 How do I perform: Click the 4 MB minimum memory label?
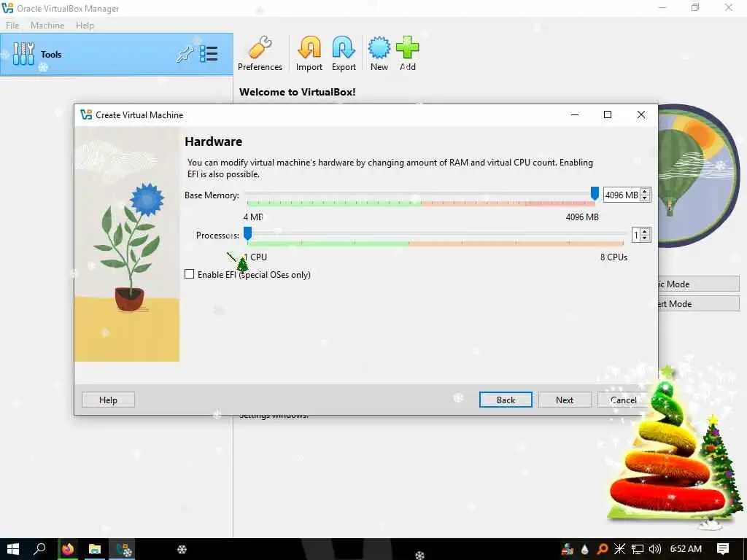[x=253, y=217]
